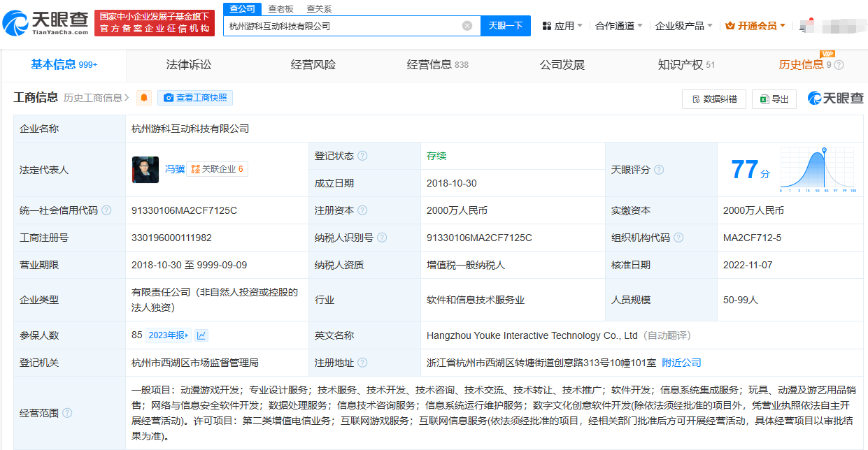Open the 开通会员 membership dropdown
This screenshot has width=868, height=450.
(755, 26)
